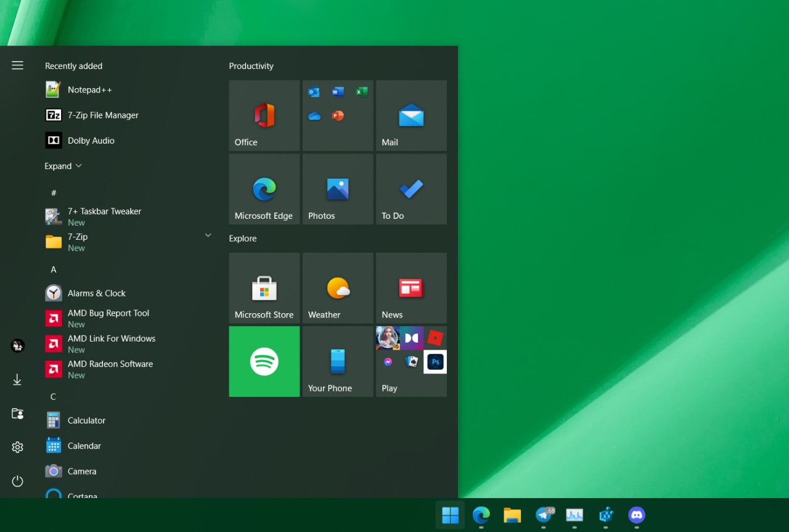This screenshot has width=789, height=532.
Task: Click the Start button in taskbar
Action: pyautogui.click(x=450, y=515)
